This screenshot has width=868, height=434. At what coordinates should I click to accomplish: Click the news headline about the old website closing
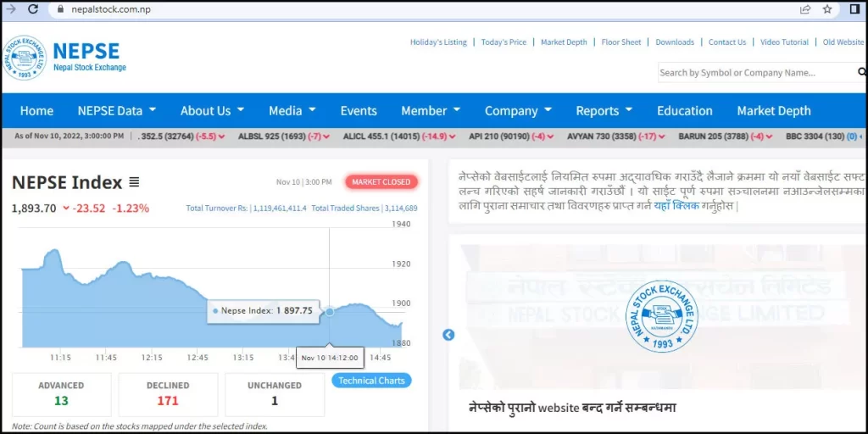pos(572,408)
